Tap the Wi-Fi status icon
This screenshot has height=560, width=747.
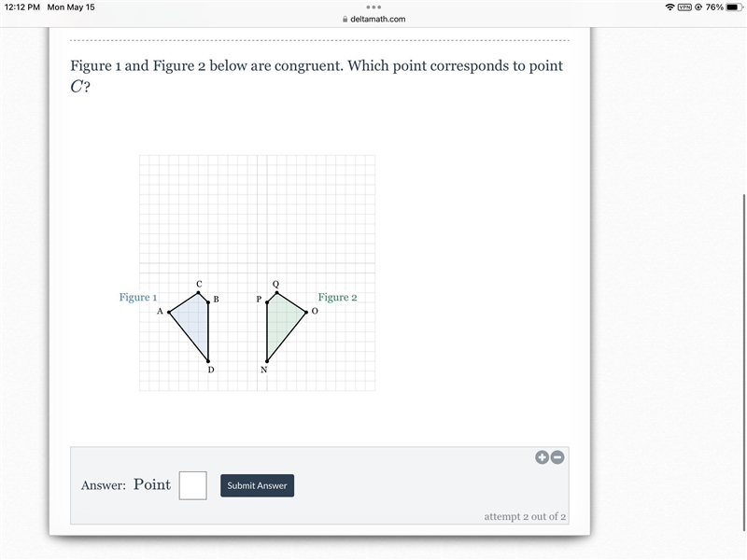tap(669, 7)
